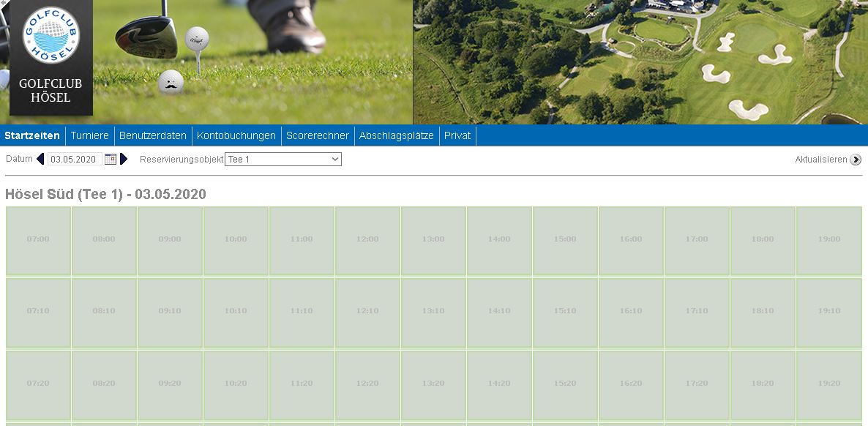
Task: Select the 07:00 tee time slot
Action: 38,240
